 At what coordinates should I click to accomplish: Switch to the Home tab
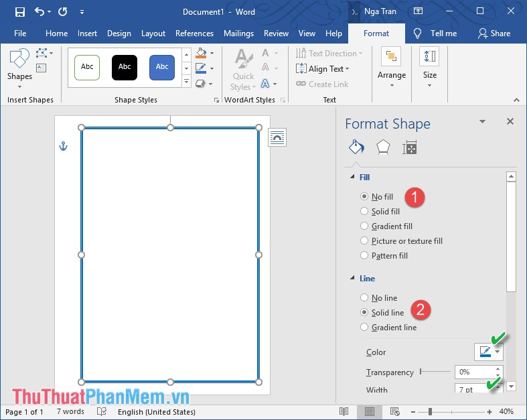pyautogui.click(x=56, y=33)
